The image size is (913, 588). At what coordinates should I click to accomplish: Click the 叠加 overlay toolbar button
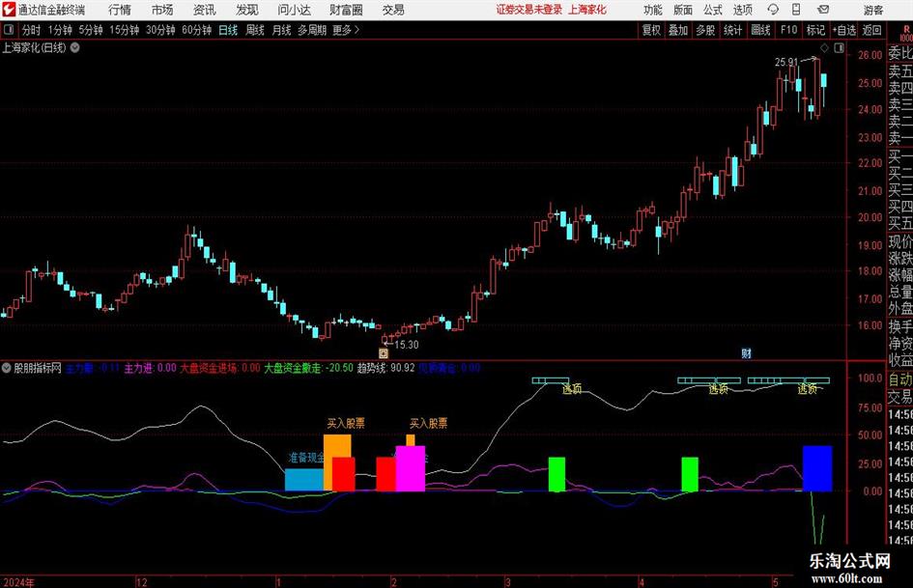coord(678,30)
